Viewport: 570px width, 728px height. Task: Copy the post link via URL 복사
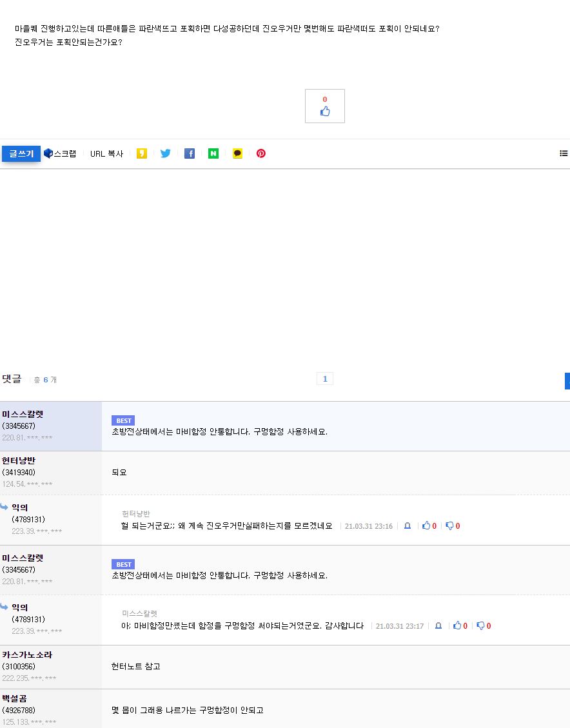click(106, 153)
